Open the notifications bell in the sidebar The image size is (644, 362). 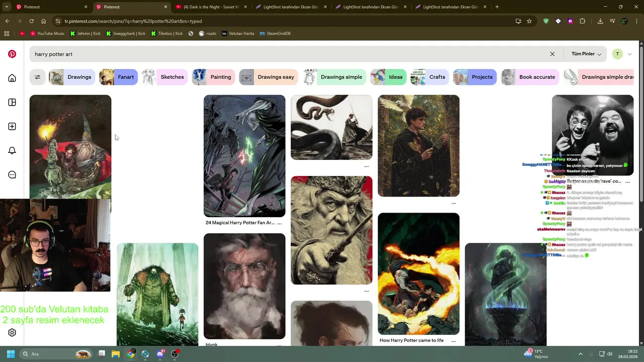pyautogui.click(x=12, y=150)
